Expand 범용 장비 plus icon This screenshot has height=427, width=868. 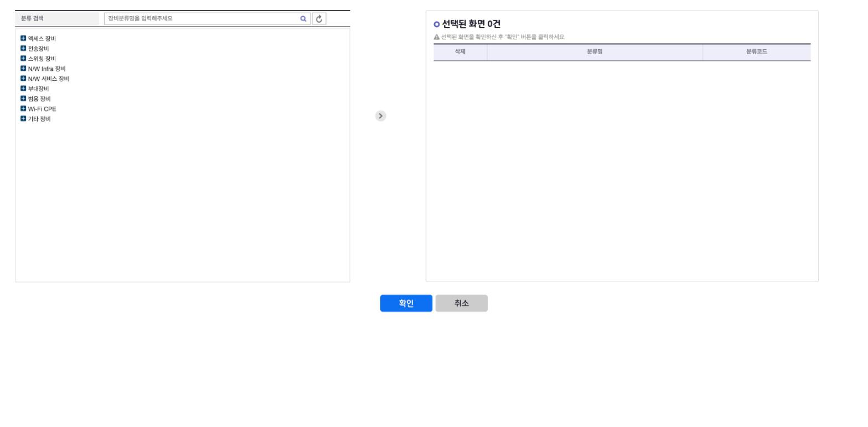(23, 98)
